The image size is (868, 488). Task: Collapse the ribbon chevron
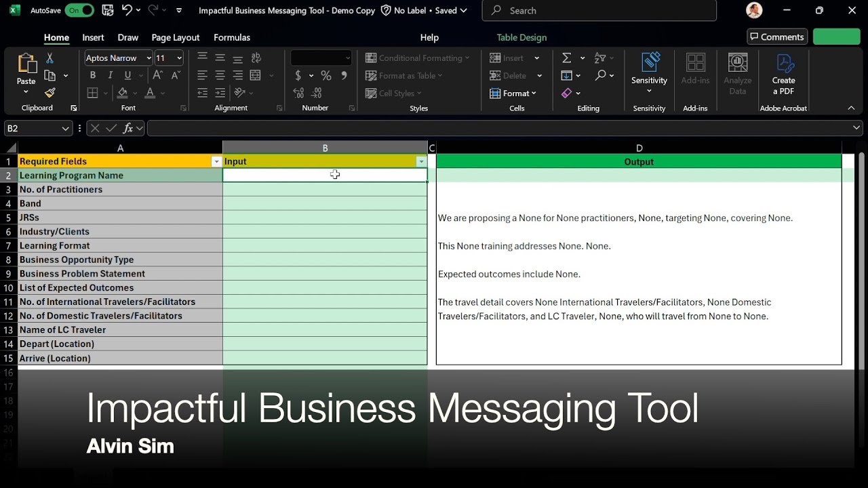pyautogui.click(x=851, y=108)
